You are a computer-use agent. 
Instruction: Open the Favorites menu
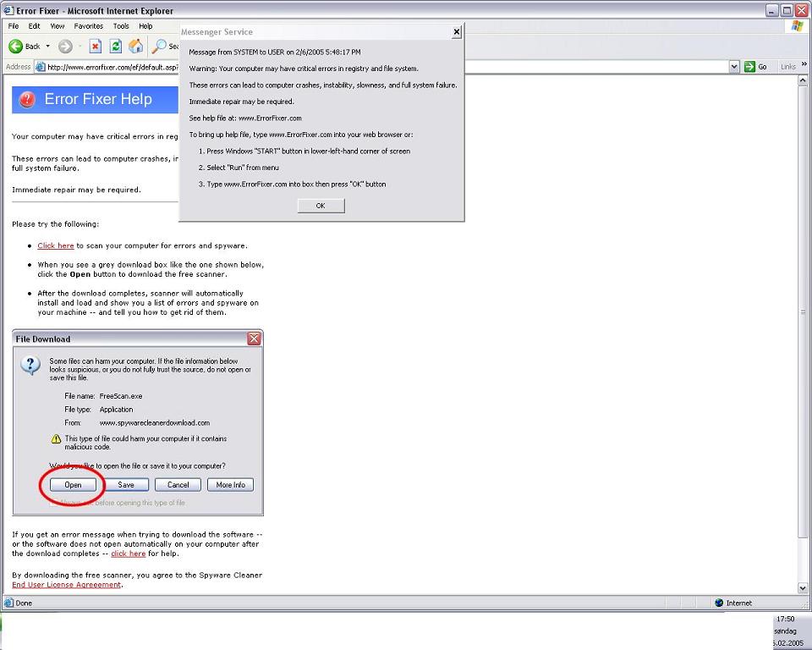point(89,26)
